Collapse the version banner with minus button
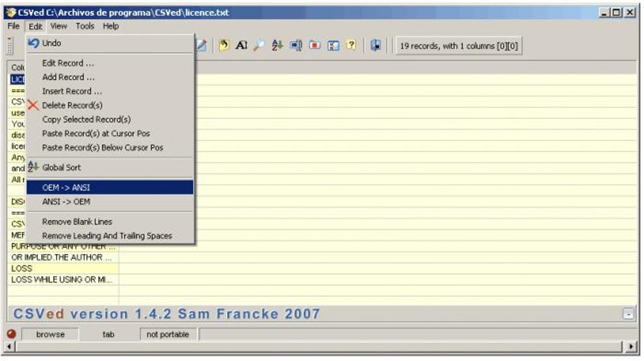The image size is (644, 361). pyautogui.click(x=628, y=314)
